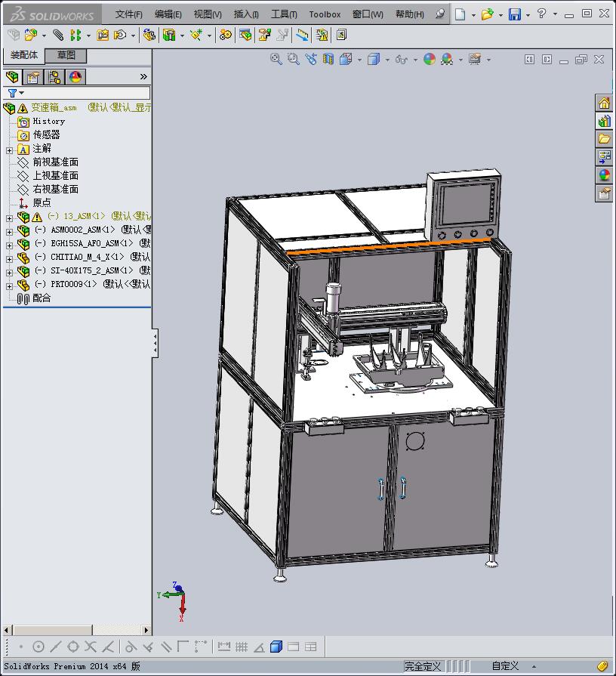Toggle the Angle snap
The image size is (616, 676).
click(x=259, y=647)
